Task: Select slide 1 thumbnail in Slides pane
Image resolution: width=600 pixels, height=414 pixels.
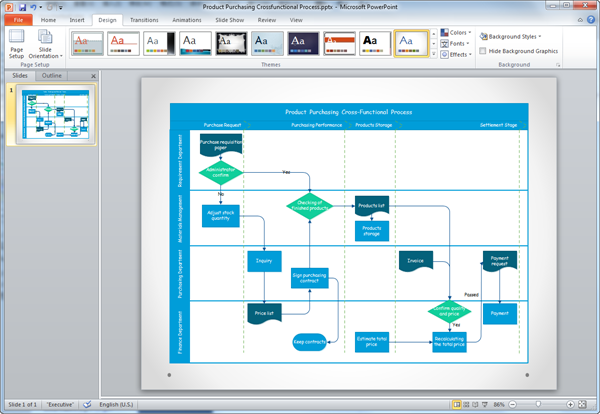Action: (x=49, y=115)
